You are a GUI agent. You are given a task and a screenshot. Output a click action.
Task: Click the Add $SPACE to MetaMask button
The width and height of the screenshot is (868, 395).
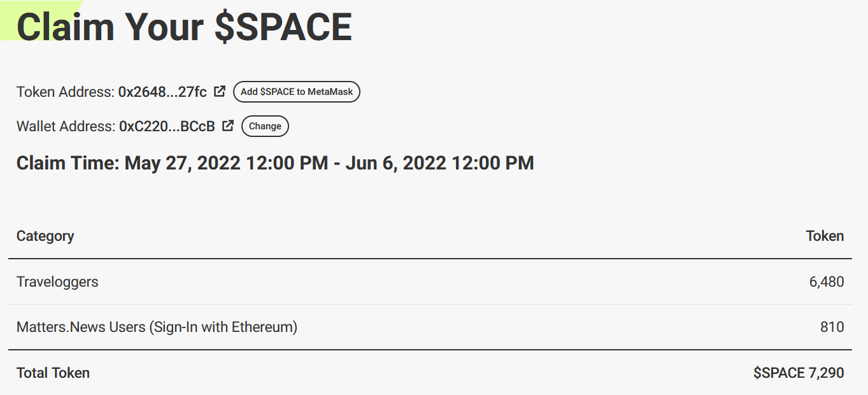297,92
